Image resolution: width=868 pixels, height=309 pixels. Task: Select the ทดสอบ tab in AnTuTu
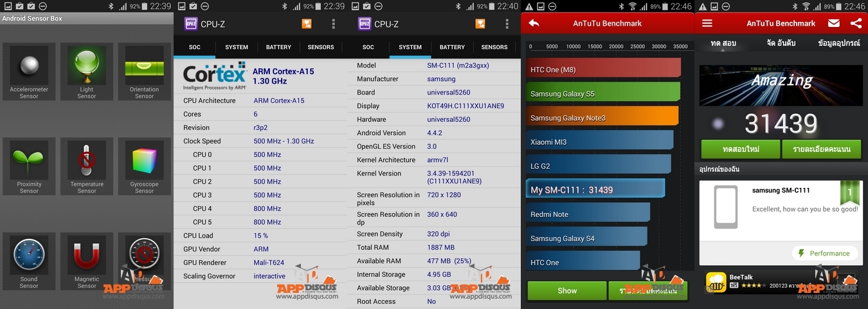coord(723,44)
